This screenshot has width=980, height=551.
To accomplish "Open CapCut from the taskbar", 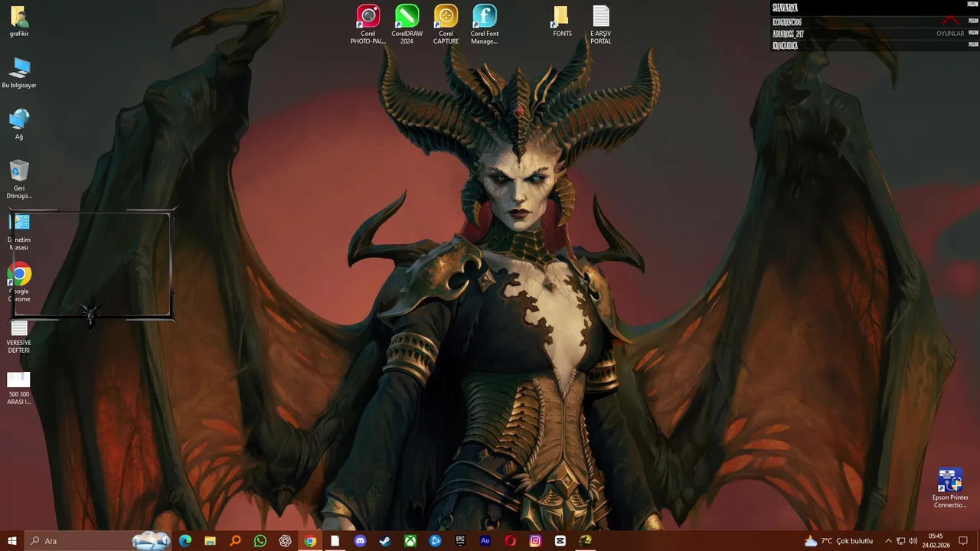I will click(x=560, y=541).
